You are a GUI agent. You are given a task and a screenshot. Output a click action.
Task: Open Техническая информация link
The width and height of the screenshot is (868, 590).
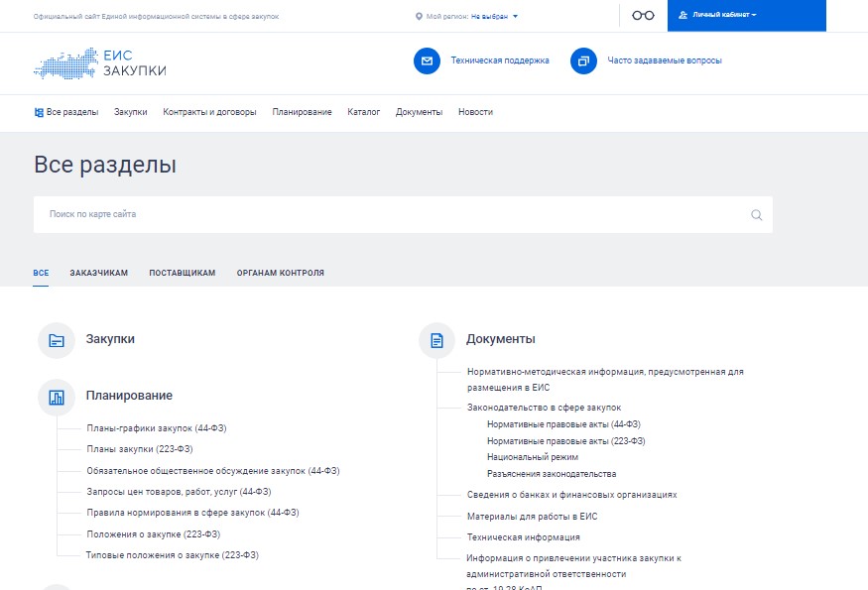[523, 537]
